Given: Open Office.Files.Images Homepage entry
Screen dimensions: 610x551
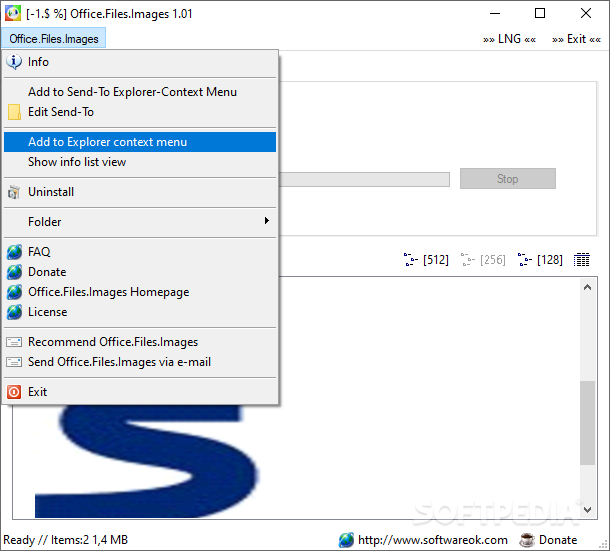Looking at the screenshot, I should tap(140, 292).
